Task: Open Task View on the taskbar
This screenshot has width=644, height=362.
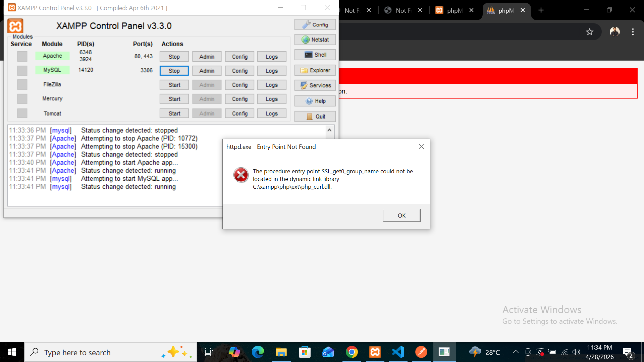Action: [209, 352]
